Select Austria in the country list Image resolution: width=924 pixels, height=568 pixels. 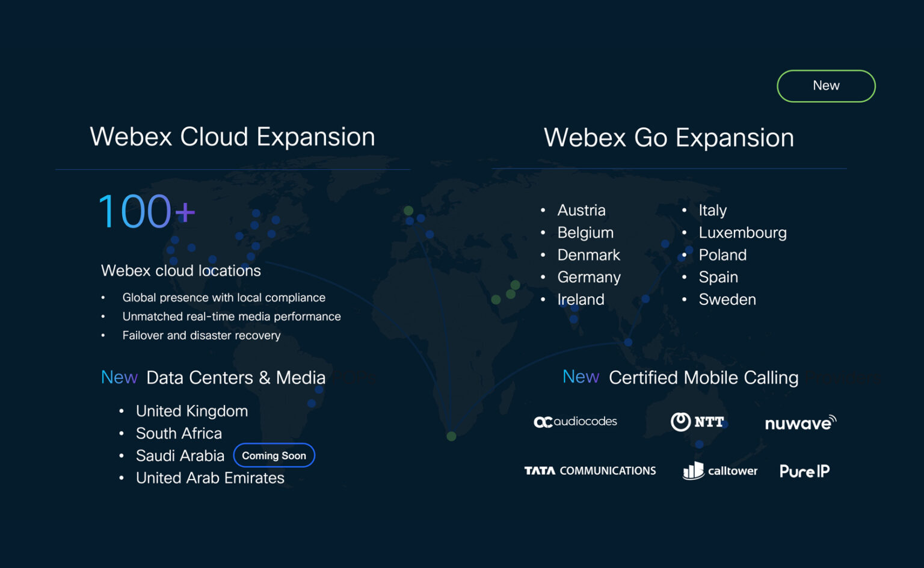[x=581, y=210]
